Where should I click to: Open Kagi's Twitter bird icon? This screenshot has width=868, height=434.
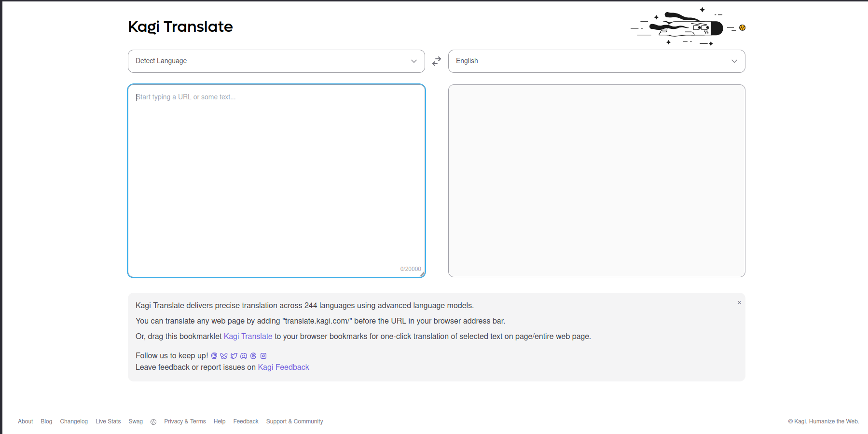pos(234,356)
